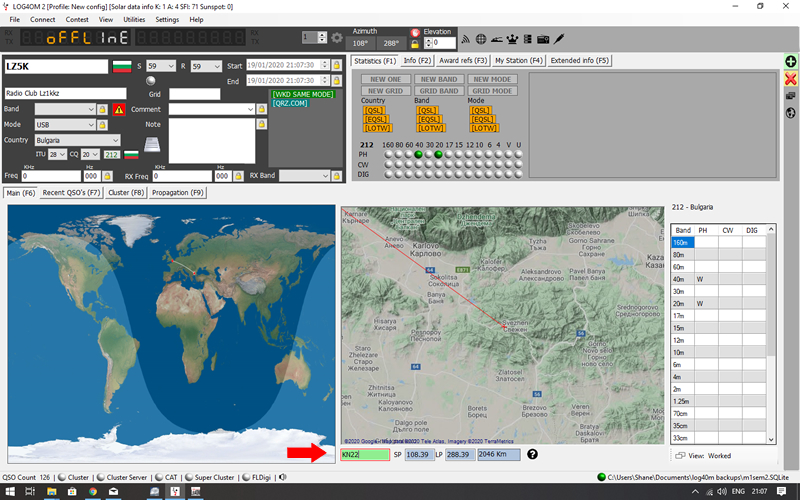Screen dimensions: 800x500
Task: Toggle the elevation padlock icon
Action: [x=415, y=44]
